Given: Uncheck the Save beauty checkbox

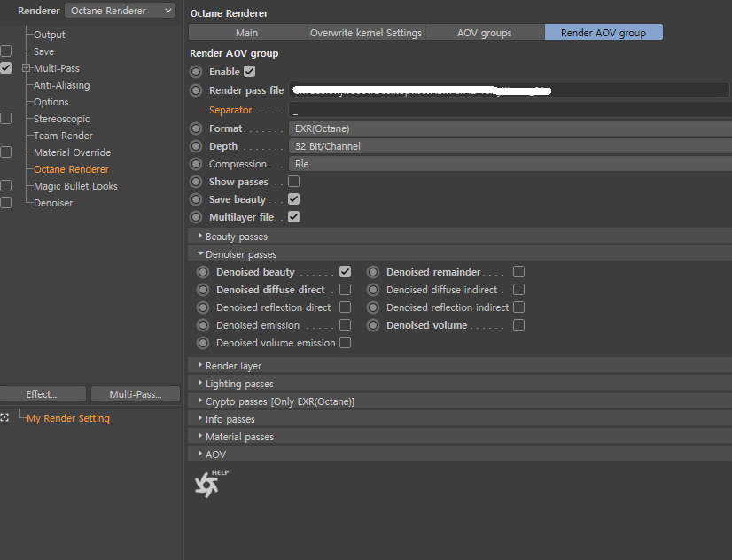Looking at the screenshot, I should point(293,199).
